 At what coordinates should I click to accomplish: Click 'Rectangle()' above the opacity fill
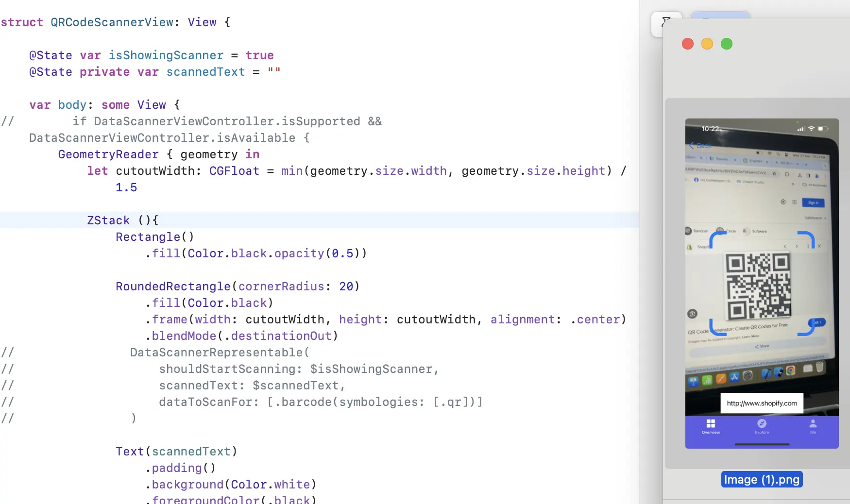click(x=154, y=237)
